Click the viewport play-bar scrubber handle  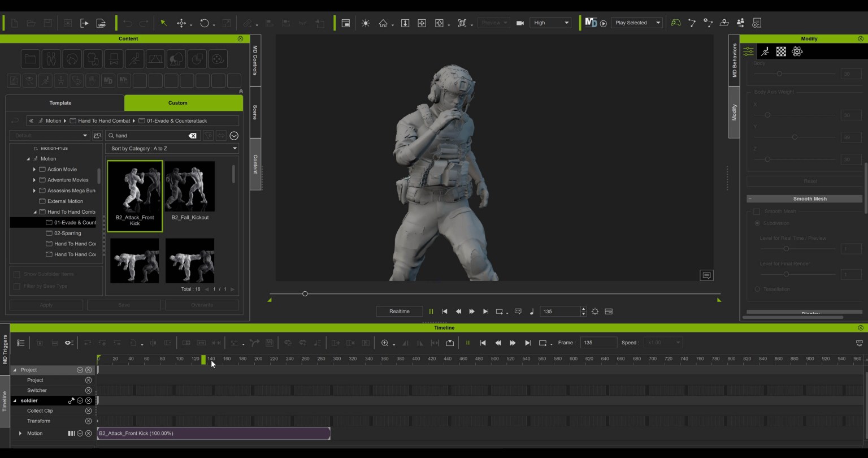point(305,294)
